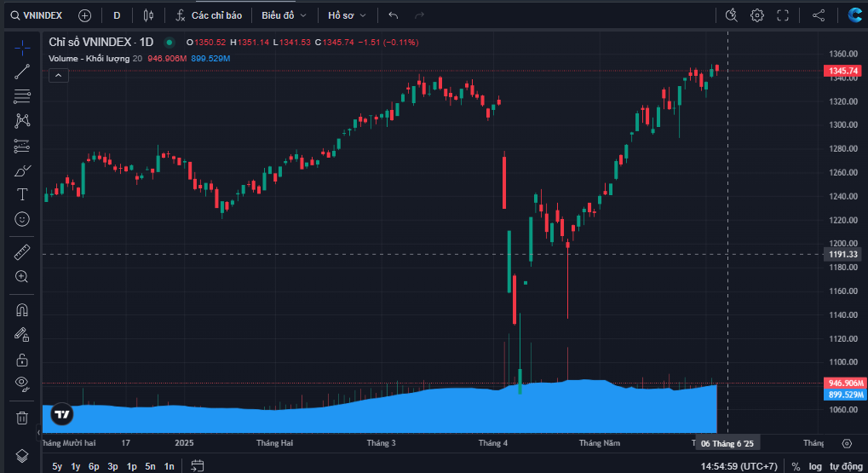Image resolution: width=868 pixels, height=473 pixels.
Task: Select the pattern drawing tool
Action: (22, 121)
